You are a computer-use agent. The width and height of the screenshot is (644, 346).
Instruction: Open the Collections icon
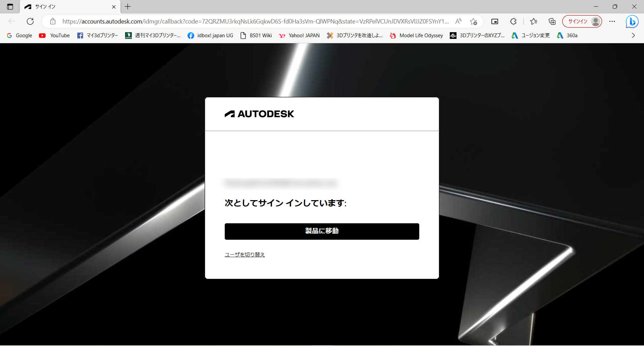(552, 21)
